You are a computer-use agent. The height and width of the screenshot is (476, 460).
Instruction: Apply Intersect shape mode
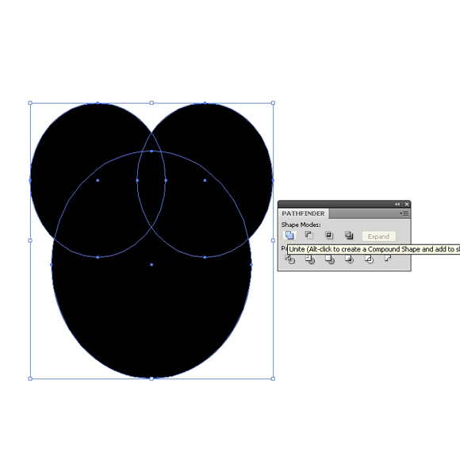pyautogui.click(x=329, y=236)
